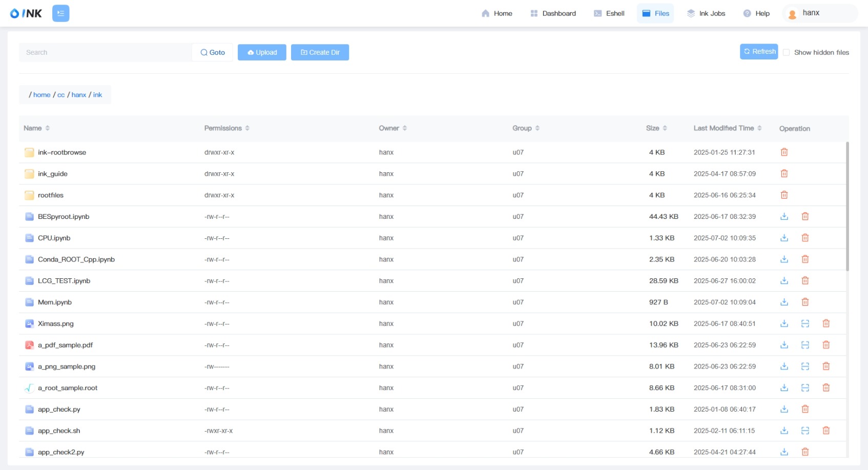Delete the Mem.ipynb file
Screen dimensions: 868x470
tap(805, 302)
